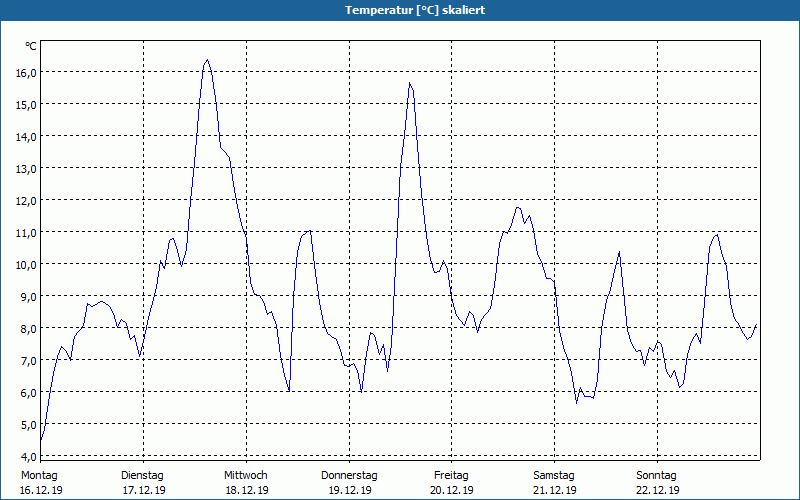Click the 9,0 y-axis label
This screenshot has height=500, width=800.
click(28, 296)
